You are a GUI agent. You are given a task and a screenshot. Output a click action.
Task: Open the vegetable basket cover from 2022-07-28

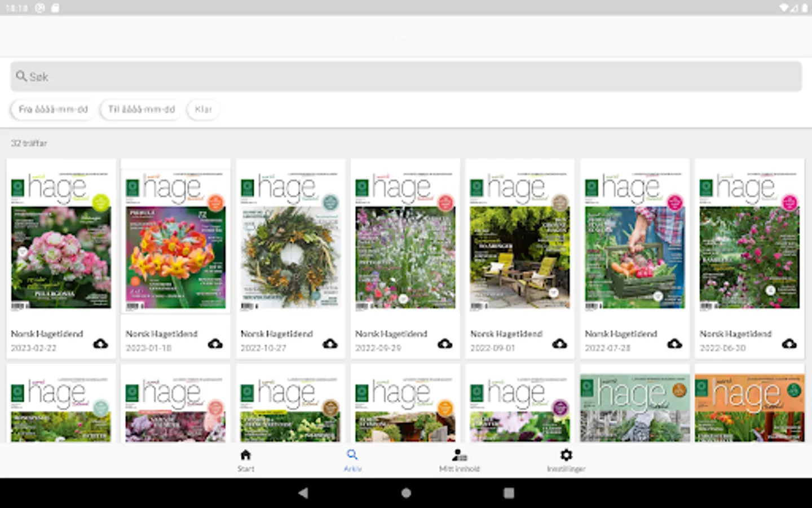pos(634,240)
